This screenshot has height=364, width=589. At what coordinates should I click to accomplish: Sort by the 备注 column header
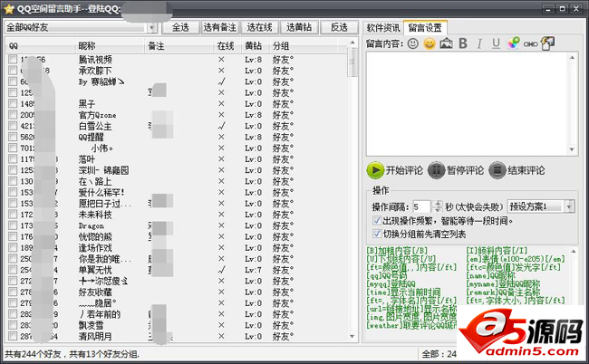click(x=179, y=46)
